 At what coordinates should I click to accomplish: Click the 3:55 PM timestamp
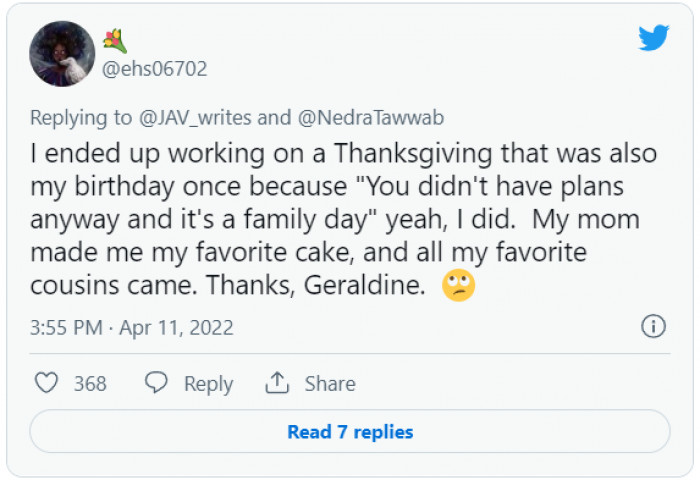click(x=68, y=328)
